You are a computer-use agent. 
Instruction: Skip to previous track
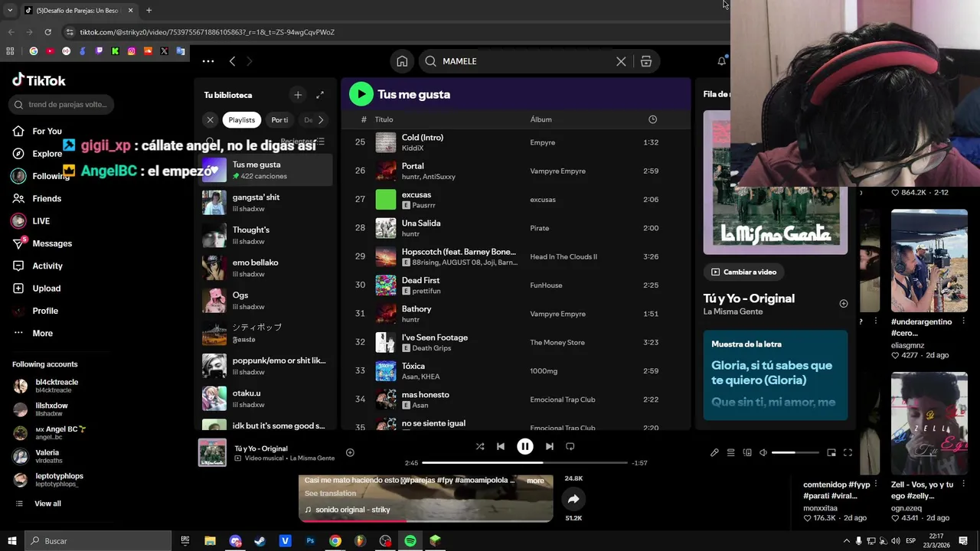501,446
